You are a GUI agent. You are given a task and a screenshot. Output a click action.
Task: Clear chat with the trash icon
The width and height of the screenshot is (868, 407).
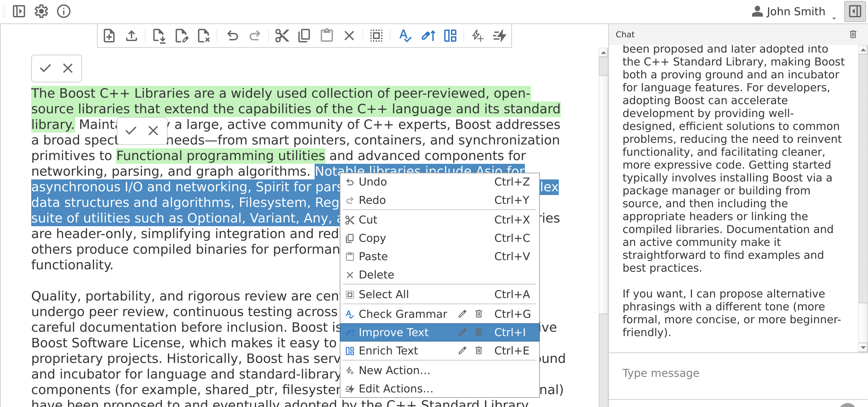tap(853, 34)
